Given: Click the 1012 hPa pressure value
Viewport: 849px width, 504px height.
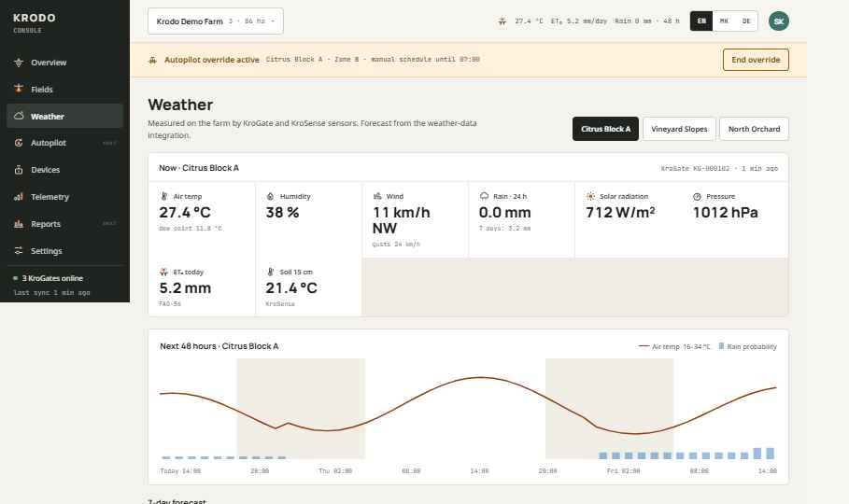Looking at the screenshot, I should click(725, 212).
